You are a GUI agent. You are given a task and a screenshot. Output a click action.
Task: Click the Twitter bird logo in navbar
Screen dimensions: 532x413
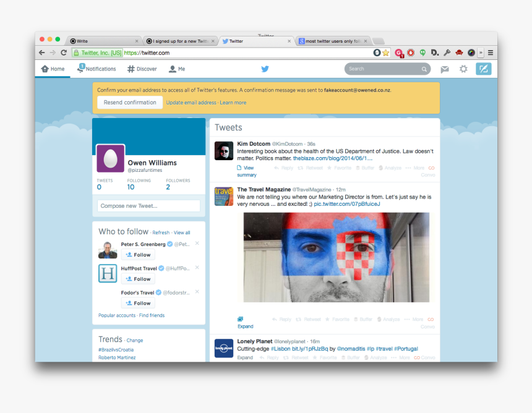[x=265, y=69]
